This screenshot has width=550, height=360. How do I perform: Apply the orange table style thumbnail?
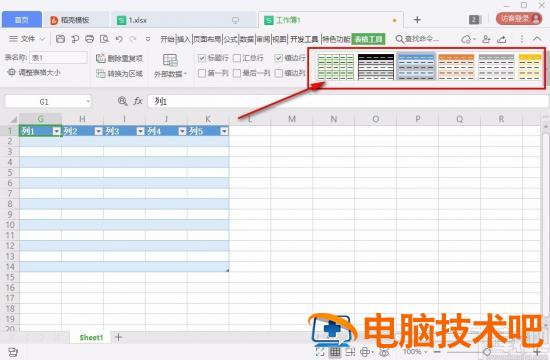(456, 67)
